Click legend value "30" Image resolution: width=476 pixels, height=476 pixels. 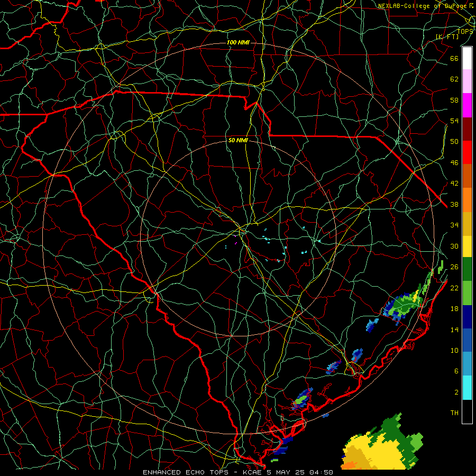pyautogui.click(x=454, y=246)
